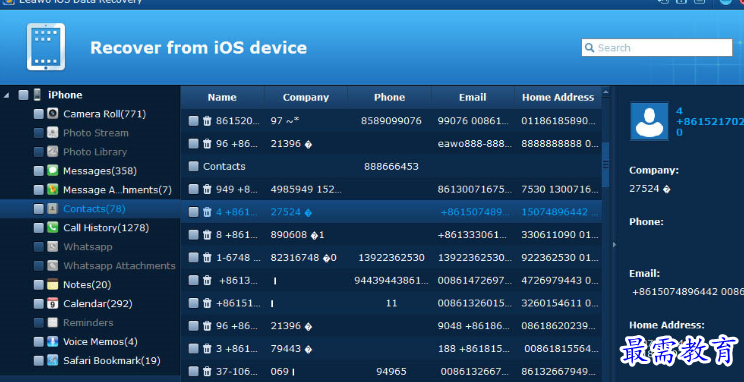The width and height of the screenshot is (744, 382).
Task: Sort by the Email column header
Action: 473,97
